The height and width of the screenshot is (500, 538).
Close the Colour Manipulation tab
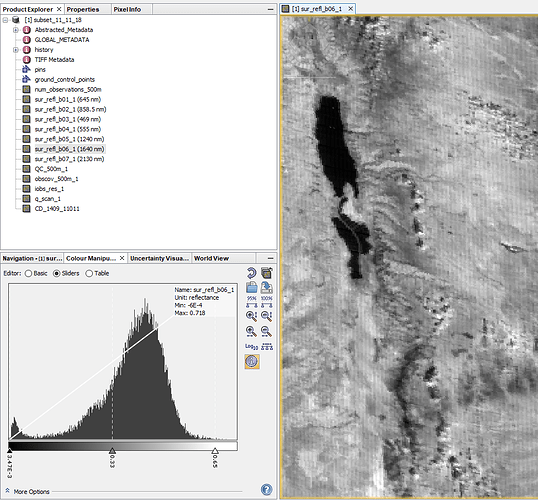(122, 258)
